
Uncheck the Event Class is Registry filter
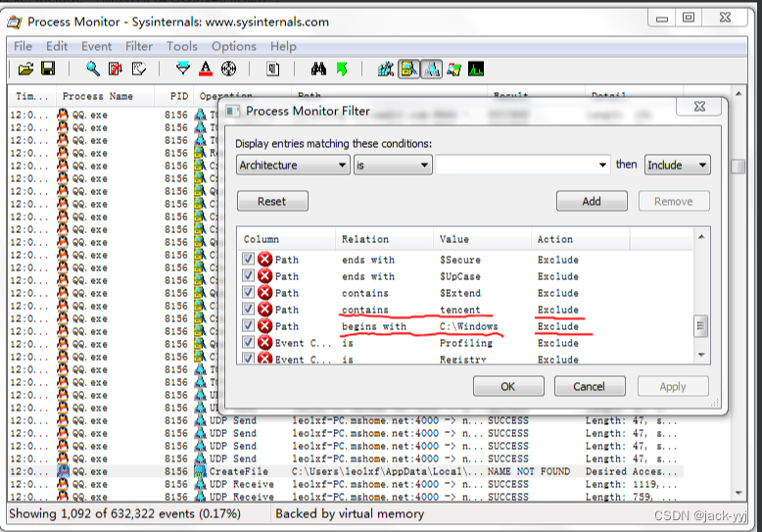pyautogui.click(x=249, y=359)
